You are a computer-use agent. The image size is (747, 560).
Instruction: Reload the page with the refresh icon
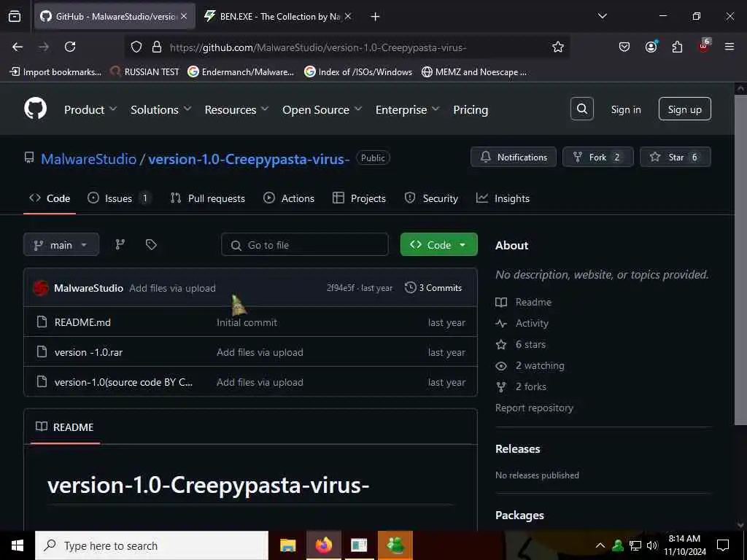70,47
